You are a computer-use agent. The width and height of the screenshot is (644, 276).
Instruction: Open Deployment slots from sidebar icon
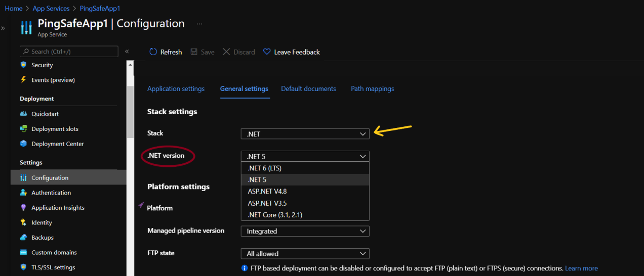23,129
